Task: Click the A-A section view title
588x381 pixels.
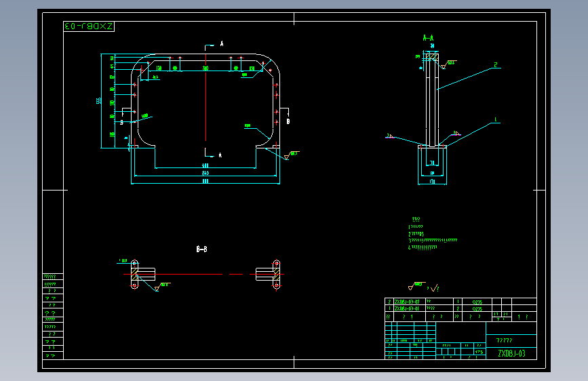Action: pyautogui.click(x=428, y=37)
